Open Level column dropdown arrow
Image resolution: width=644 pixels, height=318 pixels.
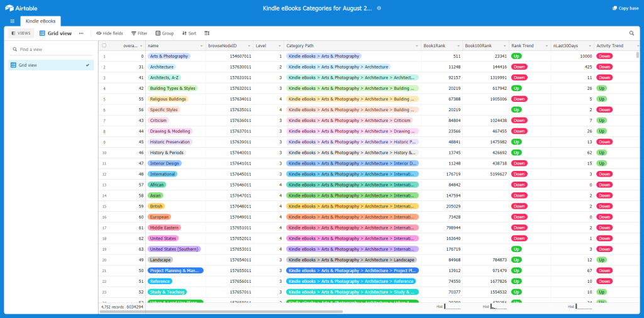tap(280, 46)
